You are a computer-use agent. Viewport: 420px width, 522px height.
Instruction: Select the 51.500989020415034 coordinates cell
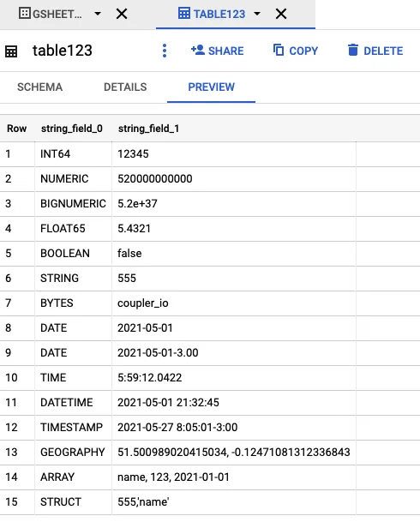point(234,453)
